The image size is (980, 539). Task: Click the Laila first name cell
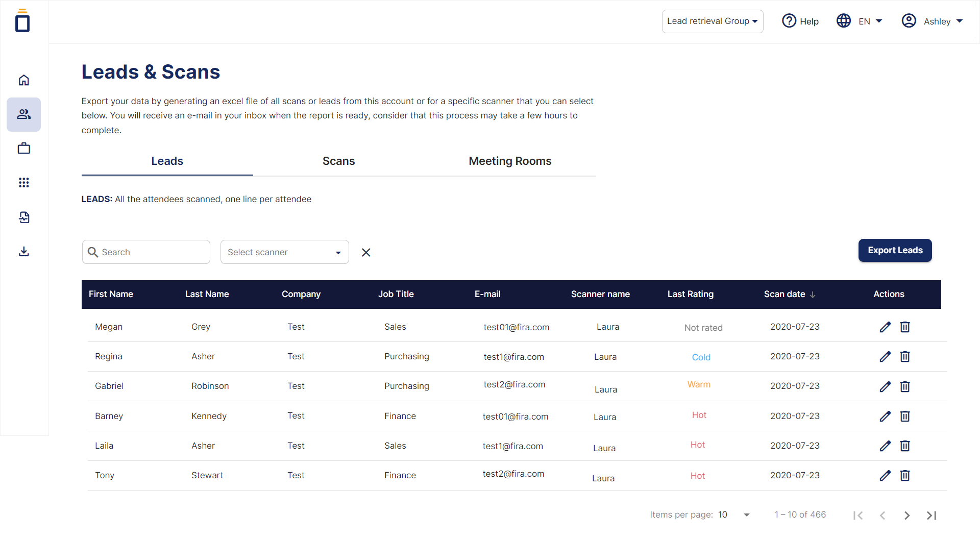[x=104, y=446]
